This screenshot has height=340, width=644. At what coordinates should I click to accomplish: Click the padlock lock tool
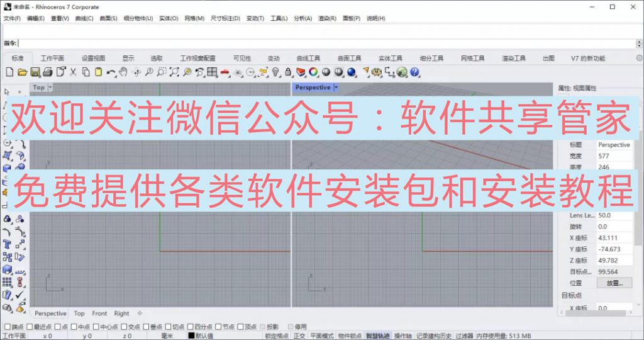tap(288, 72)
